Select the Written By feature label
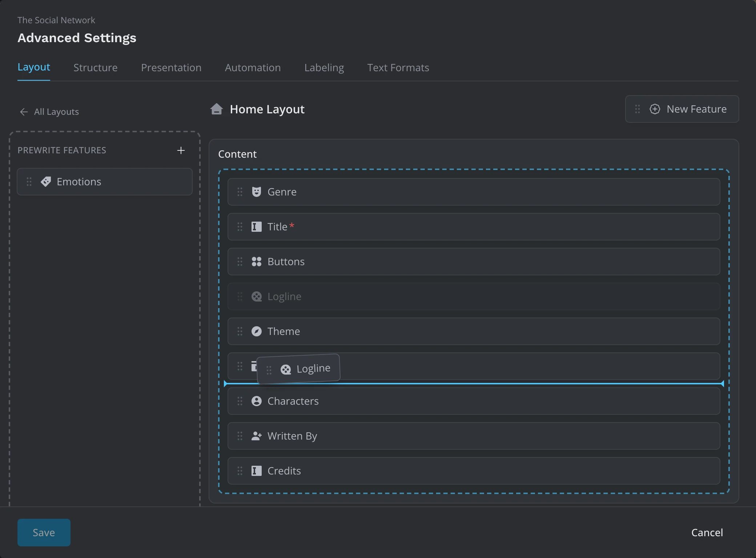This screenshot has width=756, height=558. click(x=292, y=436)
